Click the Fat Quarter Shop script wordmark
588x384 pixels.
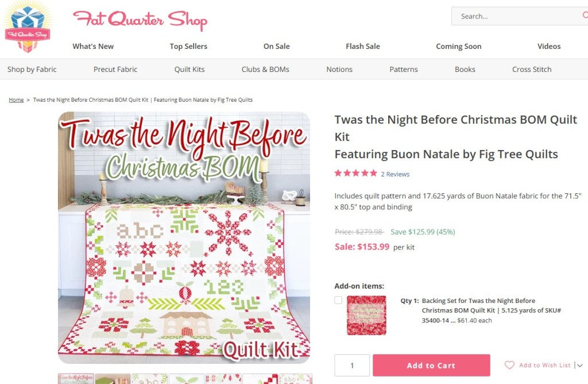[x=140, y=21]
